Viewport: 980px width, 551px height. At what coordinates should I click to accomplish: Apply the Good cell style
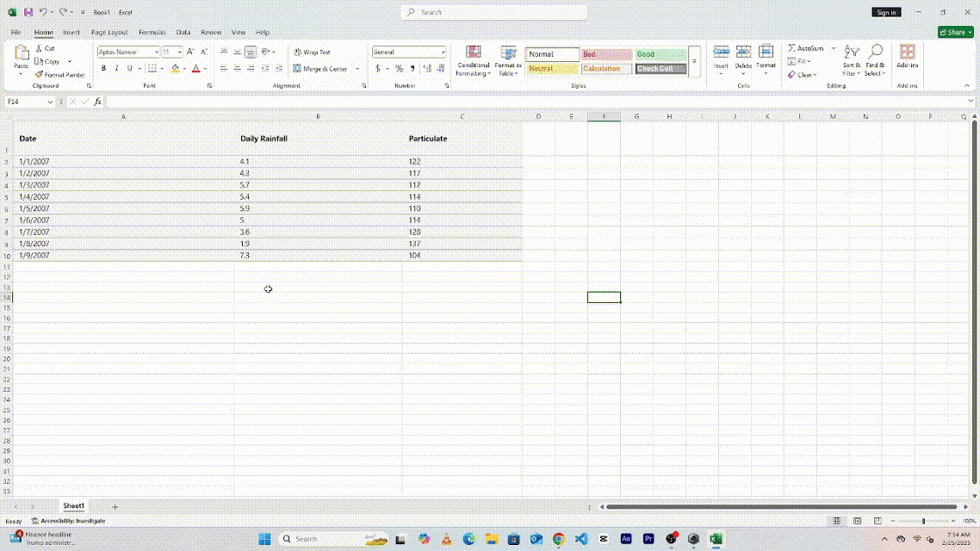tap(661, 53)
